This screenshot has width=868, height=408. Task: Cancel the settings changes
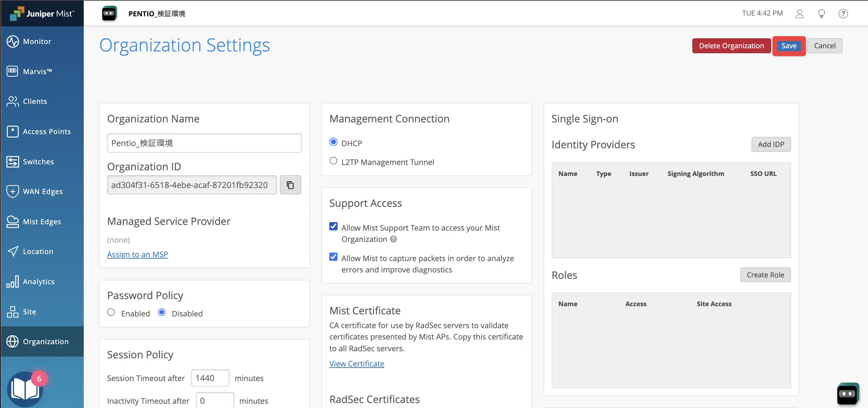click(825, 46)
